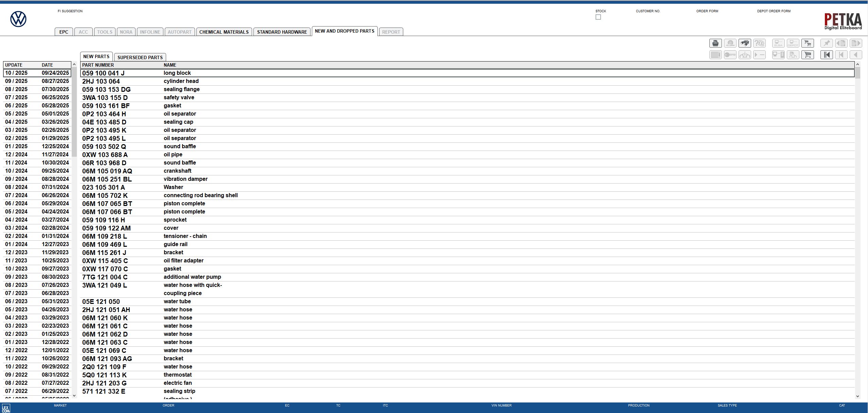This screenshot has height=413, width=868.
Task: Open the single shopping cart icon
Action: (808, 55)
